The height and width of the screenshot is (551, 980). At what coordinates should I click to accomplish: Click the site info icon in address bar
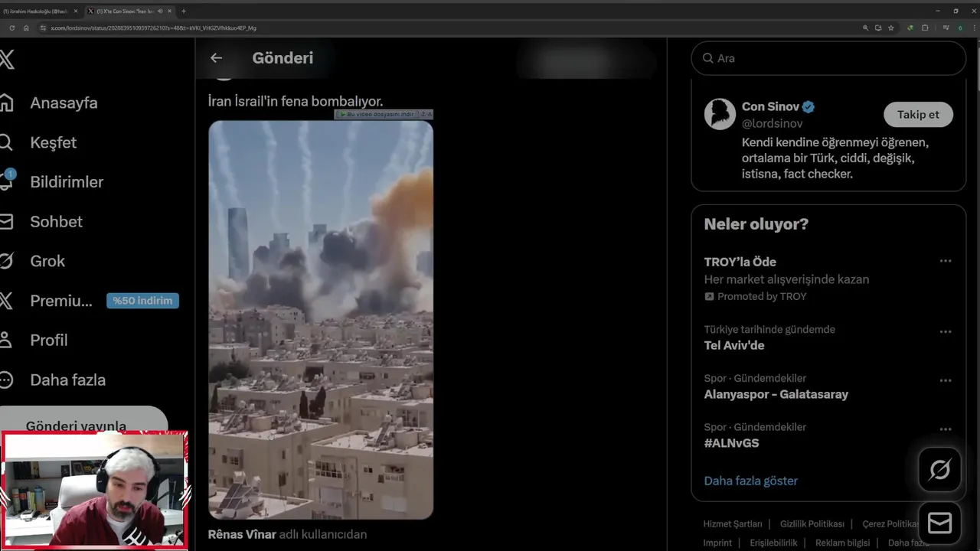44,28
